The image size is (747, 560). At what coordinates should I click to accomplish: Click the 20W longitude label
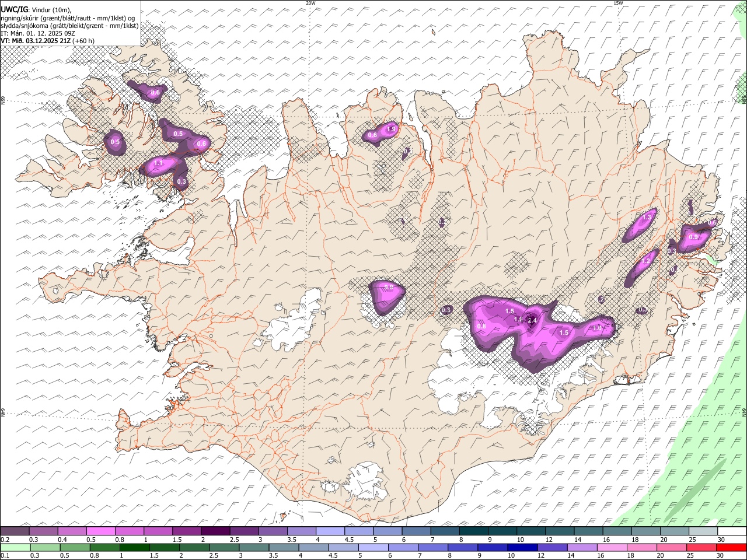coord(311,3)
